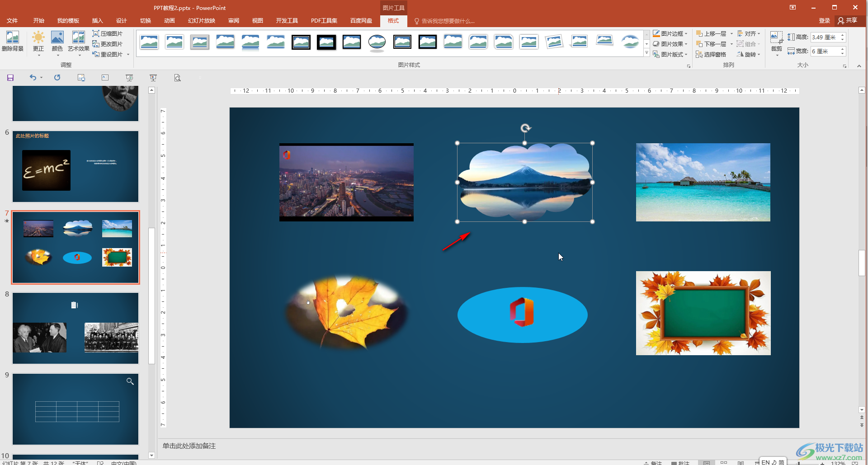The image size is (868, 465).
Task: Click 删除背景 remove background tool
Action: point(13,42)
